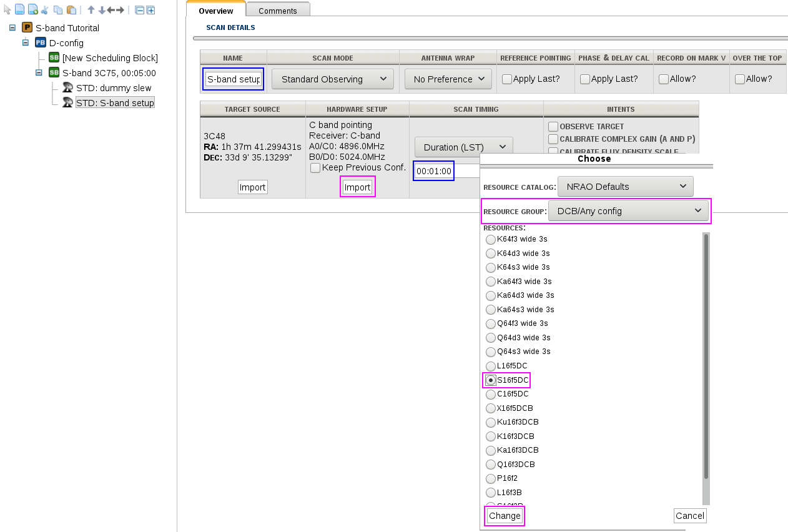Click the scan Name input field
788x532 pixels.
coord(234,79)
